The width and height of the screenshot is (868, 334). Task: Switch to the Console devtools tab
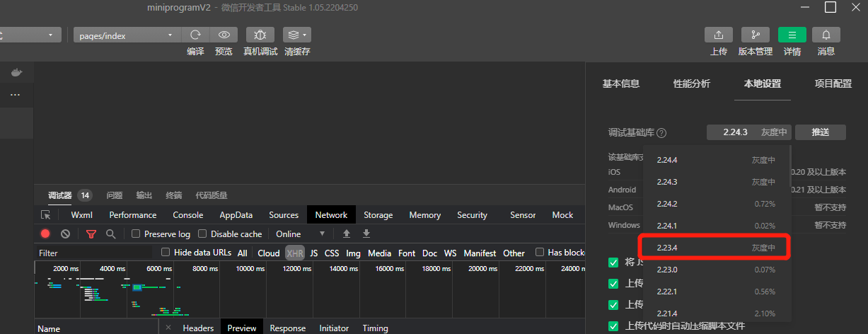coord(187,215)
